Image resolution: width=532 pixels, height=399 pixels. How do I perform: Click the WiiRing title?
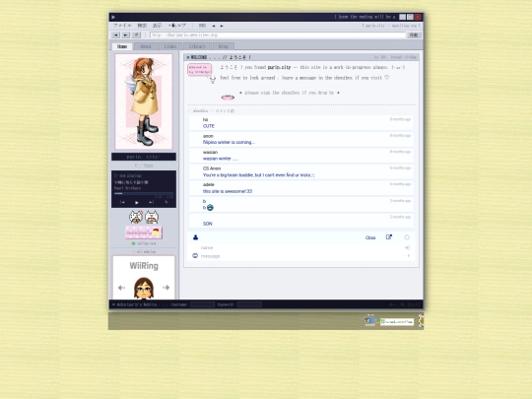pos(144,266)
